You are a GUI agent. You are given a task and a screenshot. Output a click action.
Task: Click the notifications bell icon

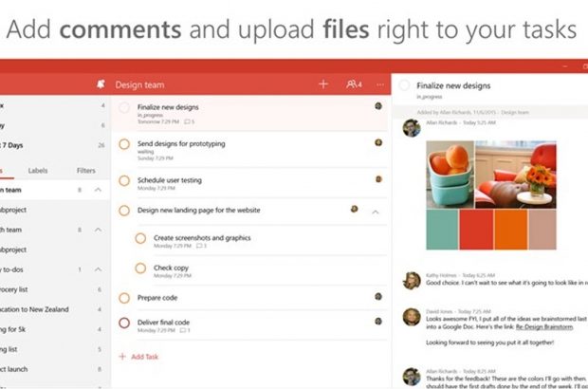coord(100,84)
